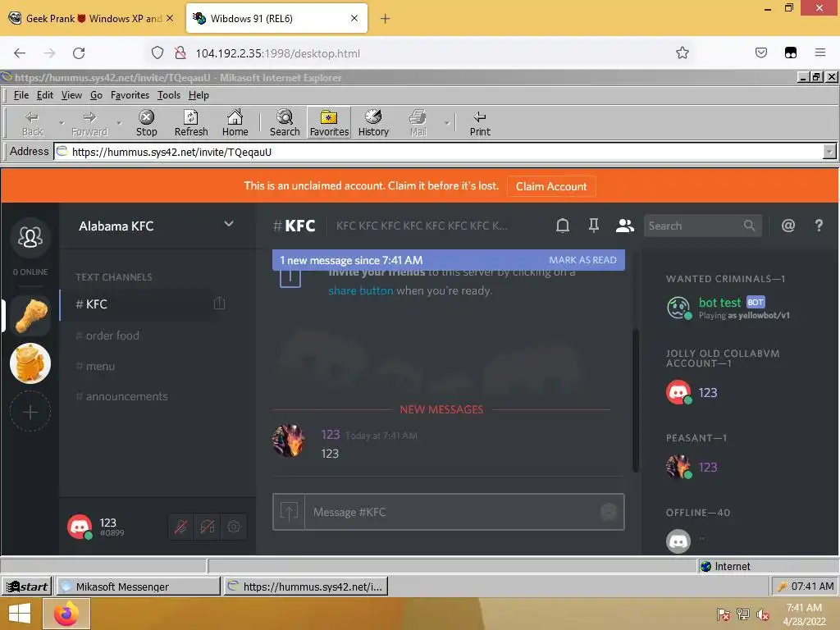
Task: Switch to Mikasoft Messenger taskbar item
Action: 138,587
